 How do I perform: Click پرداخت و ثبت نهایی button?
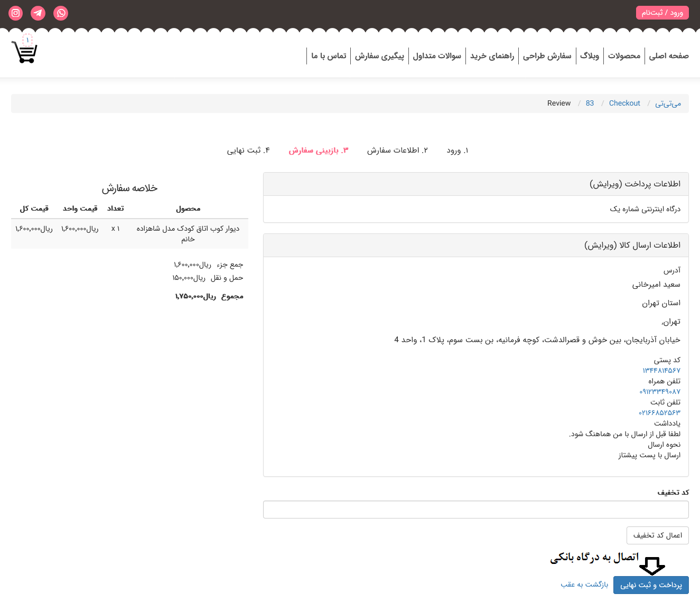651,585
